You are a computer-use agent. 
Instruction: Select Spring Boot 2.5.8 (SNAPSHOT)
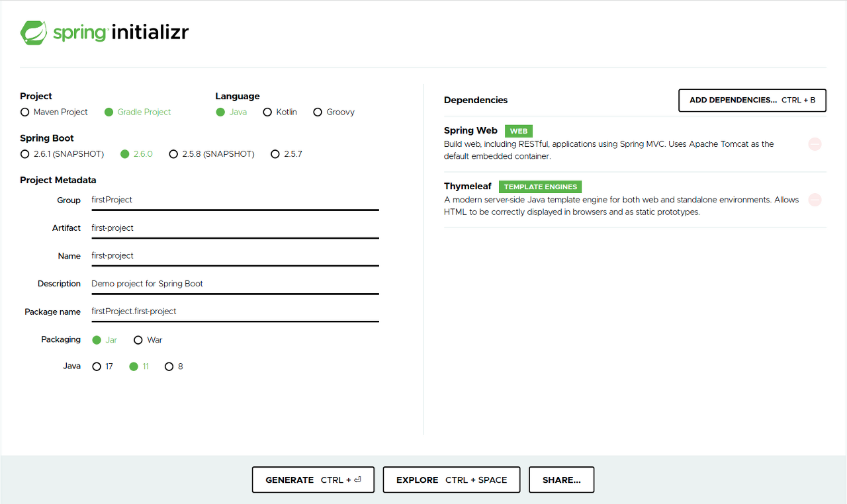pyautogui.click(x=212, y=154)
